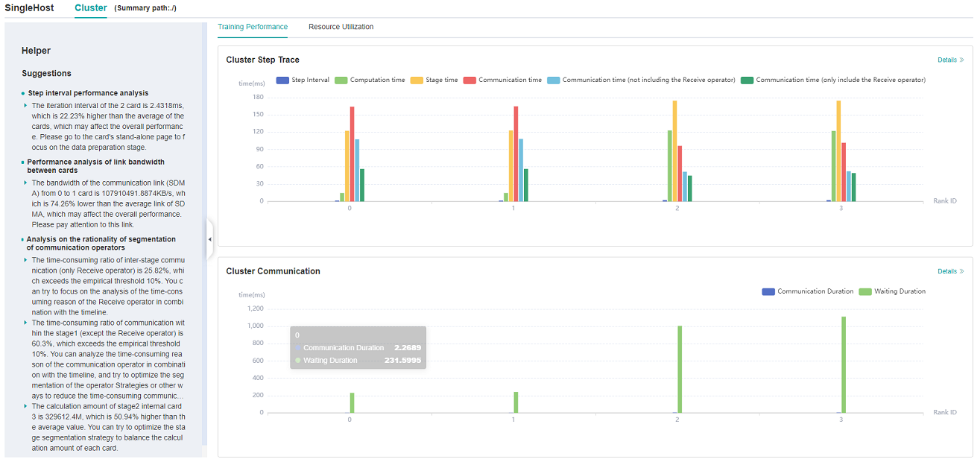Select the Training Performance tab
Image resolution: width=980 pixels, height=462 pixels.
[x=252, y=27]
